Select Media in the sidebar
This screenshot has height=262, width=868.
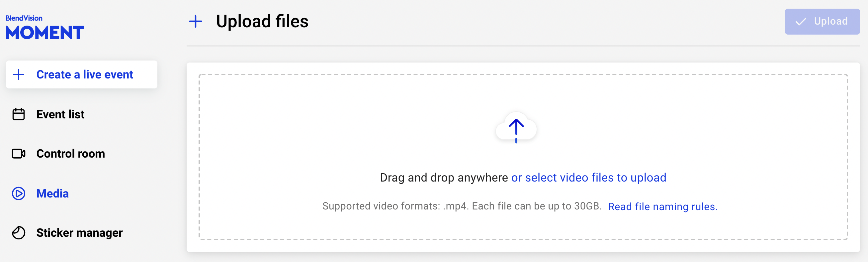52,194
